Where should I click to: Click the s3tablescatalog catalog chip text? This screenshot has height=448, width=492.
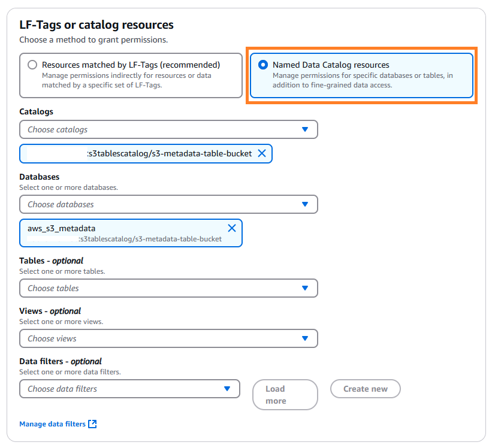click(169, 153)
